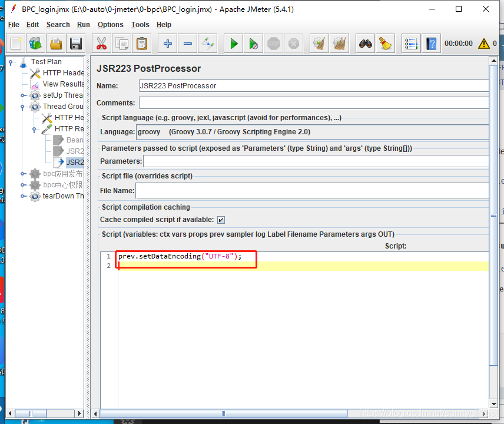504x424 pixels.
Task: Start the test with green play icon
Action: [x=234, y=44]
